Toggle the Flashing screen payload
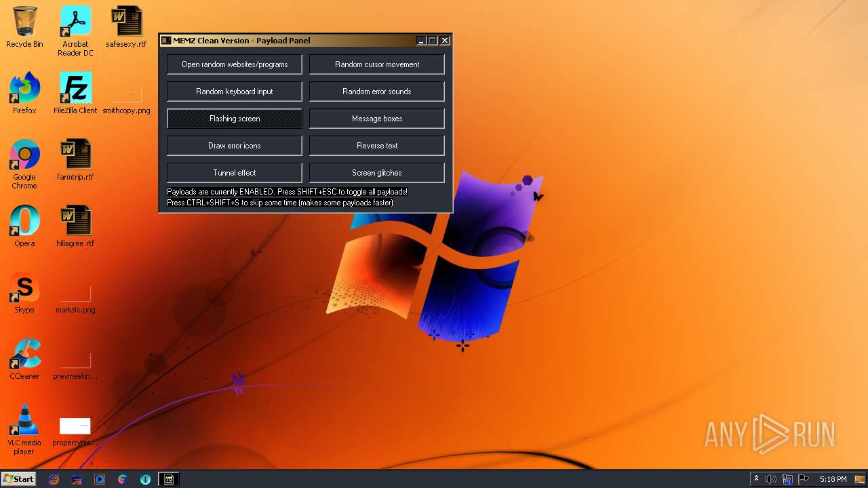The image size is (868, 488). coord(235,119)
